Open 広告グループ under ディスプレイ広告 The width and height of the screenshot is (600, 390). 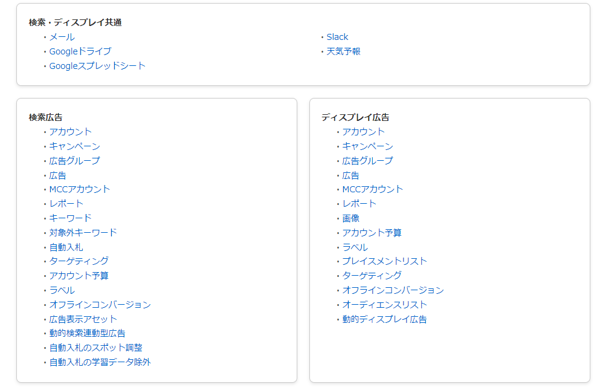click(367, 161)
